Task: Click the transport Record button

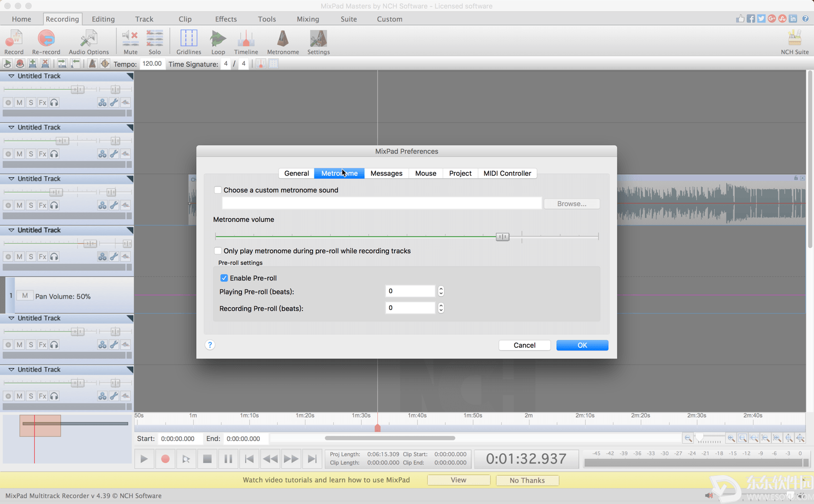Action: coord(165,459)
